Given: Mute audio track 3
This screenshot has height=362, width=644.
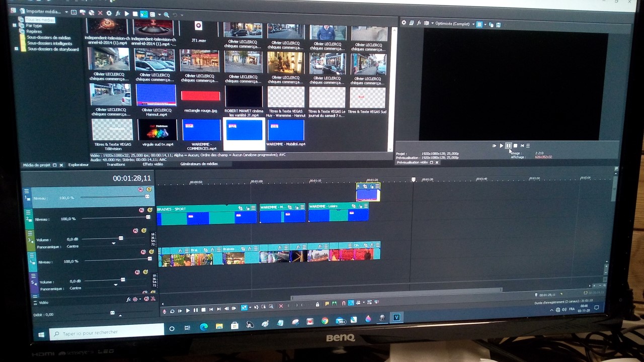Looking at the screenshot, I should 135,231.
